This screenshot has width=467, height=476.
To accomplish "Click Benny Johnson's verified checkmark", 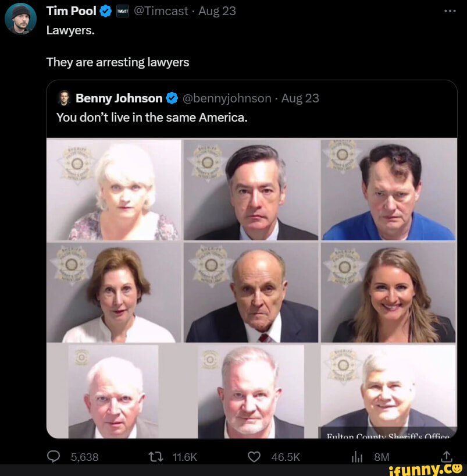I will pyautogui.click(x=172, y=98).
